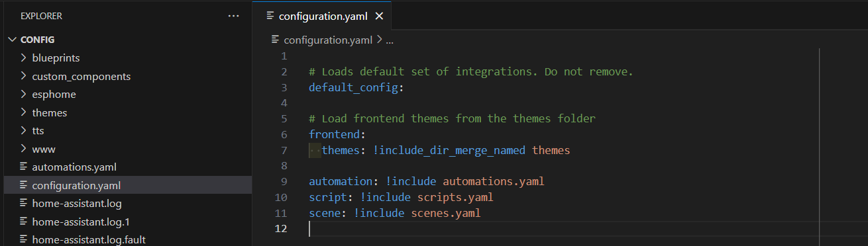This screenshot has height=246, width=868.
Task: Click the EXPLORER panel title
Action: pyautogui.click(x=41, y=16)
